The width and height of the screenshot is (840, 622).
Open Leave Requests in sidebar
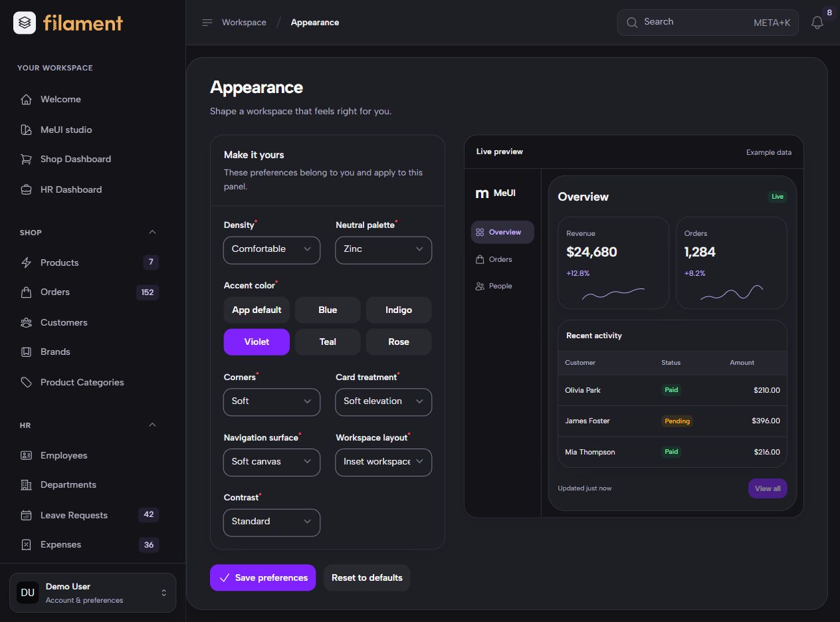[92, 515]
